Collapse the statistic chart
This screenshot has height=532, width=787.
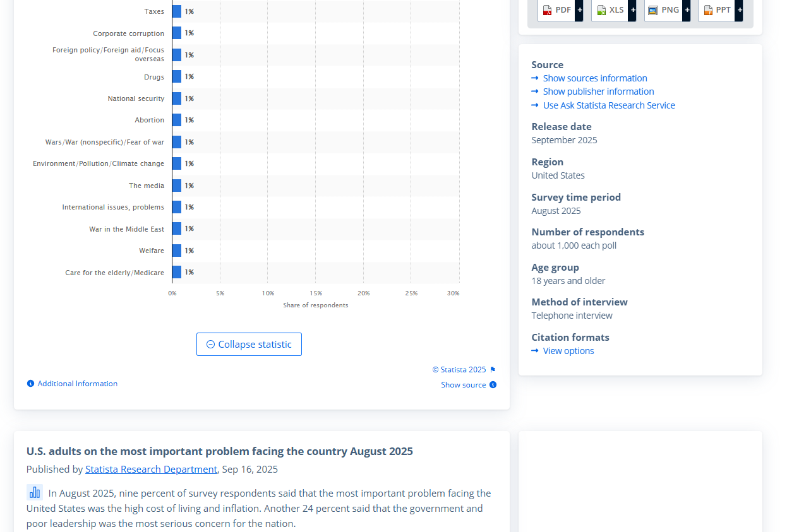pos(249,345)
